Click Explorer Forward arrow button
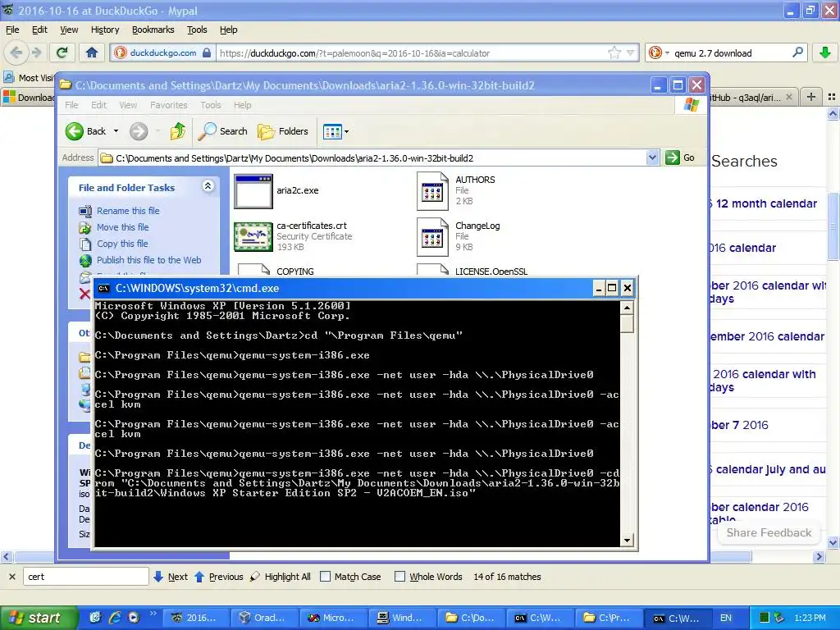Screen dimensions: 840x630 click(x=139, y=131)
